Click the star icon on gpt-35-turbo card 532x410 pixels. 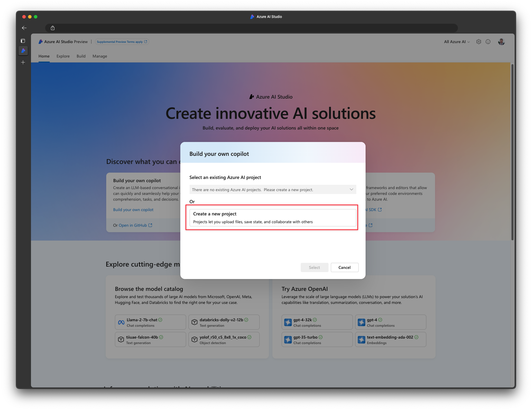pyautogui.click(x=288, y=339)
